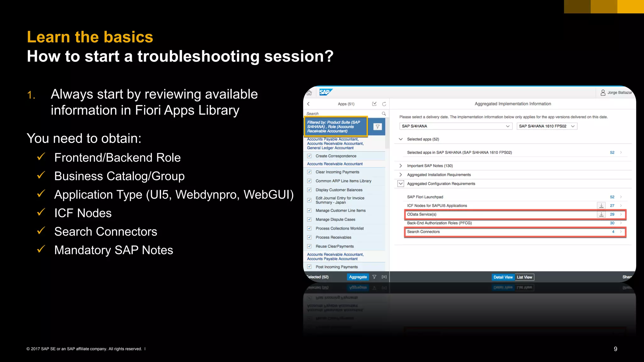Click the SAP logo
Image resolution: width=644 pixels, height=362 pixels.
tap(326, 92)
